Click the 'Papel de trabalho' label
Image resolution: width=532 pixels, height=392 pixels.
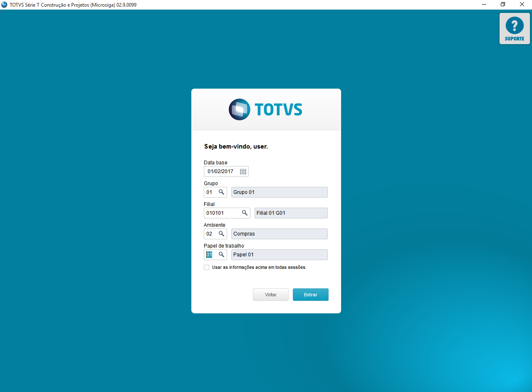[224, 246]
